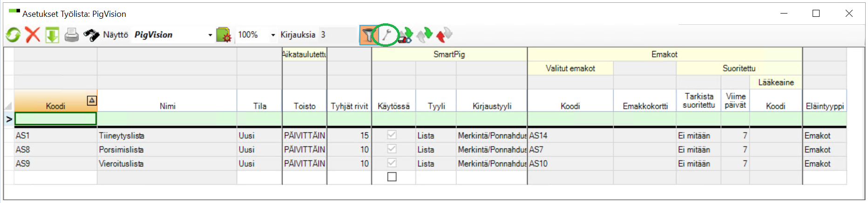Viewport: 868px width, 203px height.
Task: Click the green refresh arrows icon
Action: pos(13,35)
